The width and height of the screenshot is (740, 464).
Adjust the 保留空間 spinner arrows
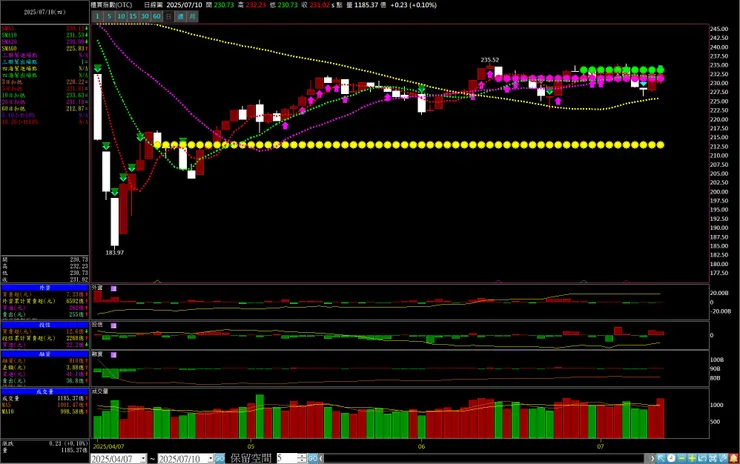[x=303, y=458]
